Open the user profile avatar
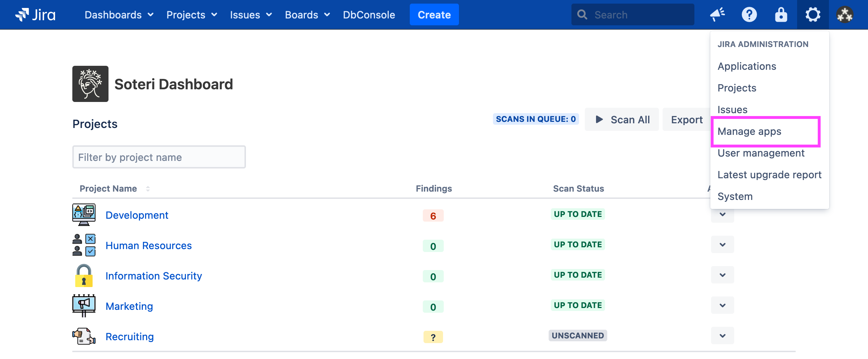Image resolution: width=868 pixels, height=359 pixels. pos(845,15)
